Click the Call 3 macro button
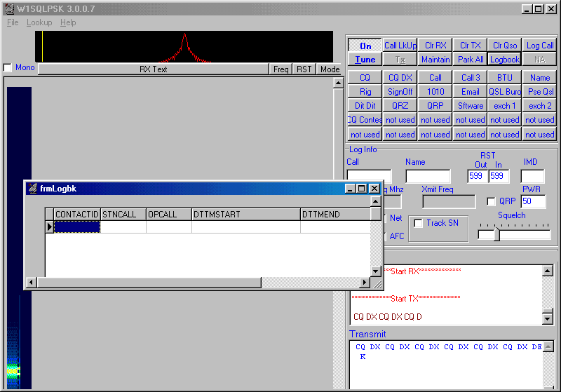 470,78
